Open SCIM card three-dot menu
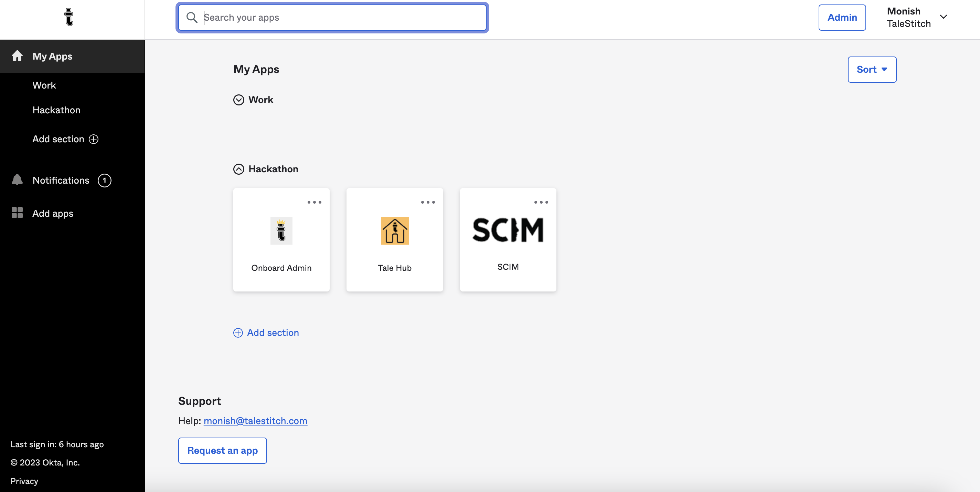This screenshot has height=492, width=980. coord(541,202)
